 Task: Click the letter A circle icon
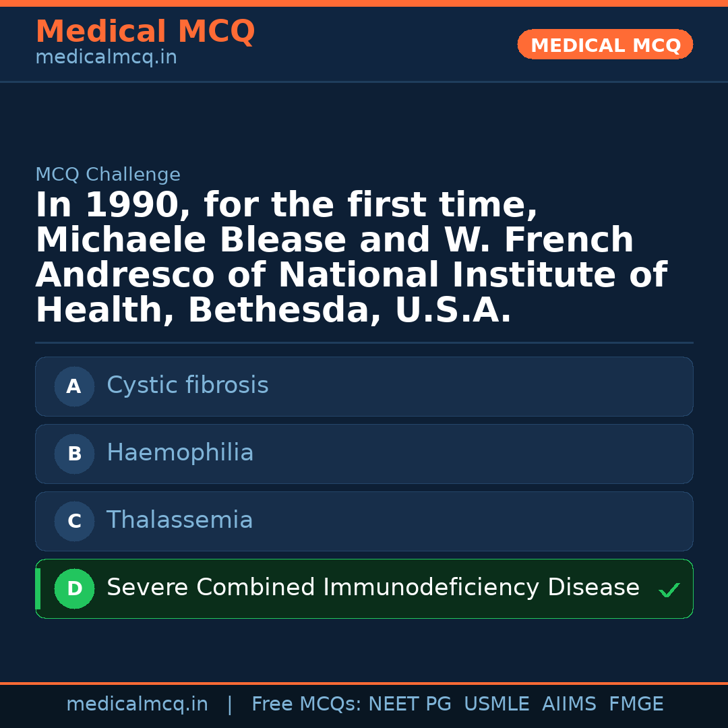point(74,386)
